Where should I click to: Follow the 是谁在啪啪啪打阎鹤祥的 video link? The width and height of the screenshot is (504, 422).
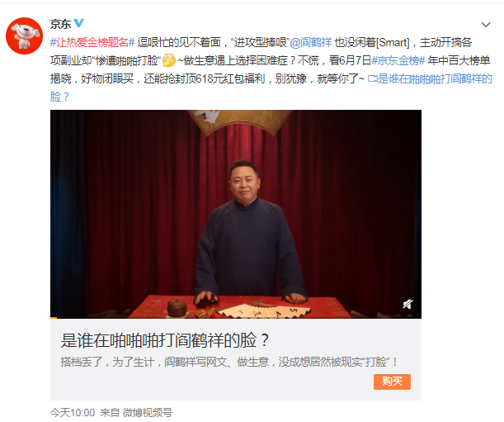(x=435, y=78)
